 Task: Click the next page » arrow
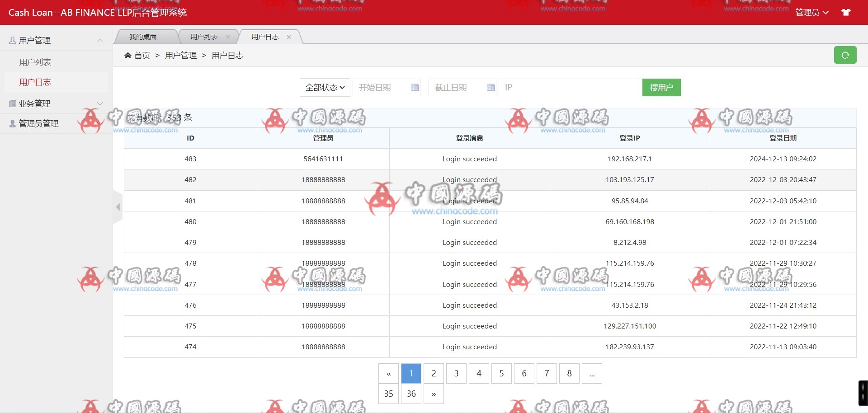tap(434, 394)
